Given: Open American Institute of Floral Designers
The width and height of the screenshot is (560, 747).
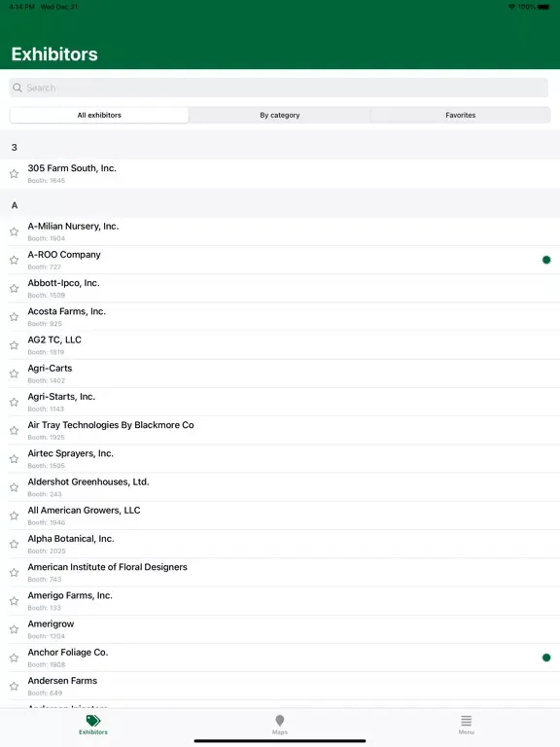Looking at the screenshot, I should click(280, 573).
